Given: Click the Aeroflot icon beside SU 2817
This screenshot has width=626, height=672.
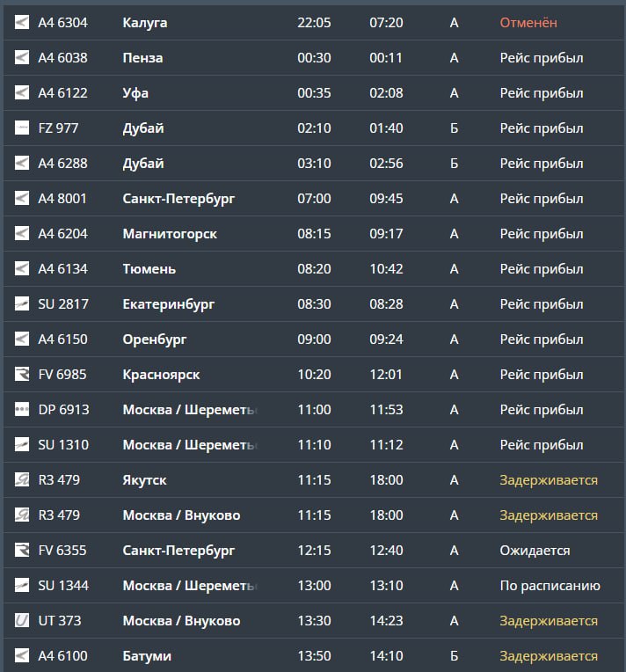Looking at the screenshot, I should pyautogui.click(x=22, y=304).
